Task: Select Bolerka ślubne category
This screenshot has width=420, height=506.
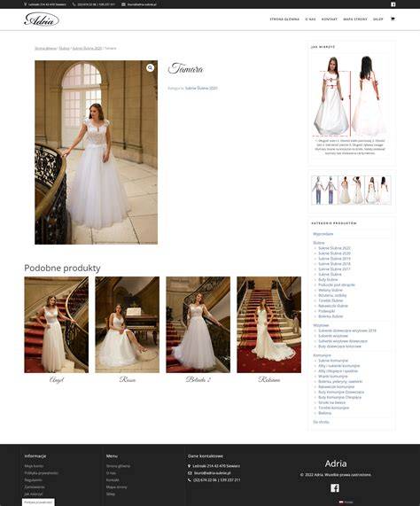Action: [x=331, y=316]
